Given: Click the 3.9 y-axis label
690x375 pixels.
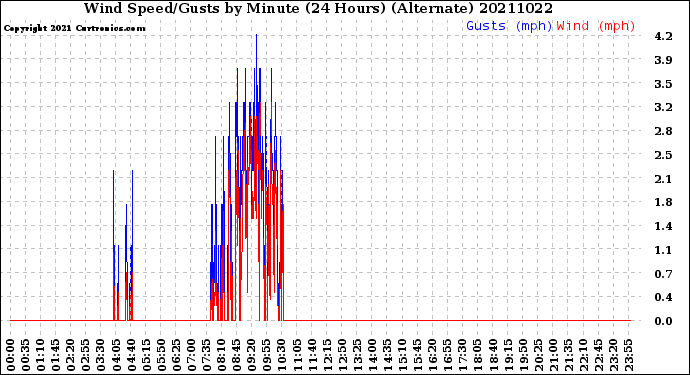Looking at the screenshot, I should (663, 60).
